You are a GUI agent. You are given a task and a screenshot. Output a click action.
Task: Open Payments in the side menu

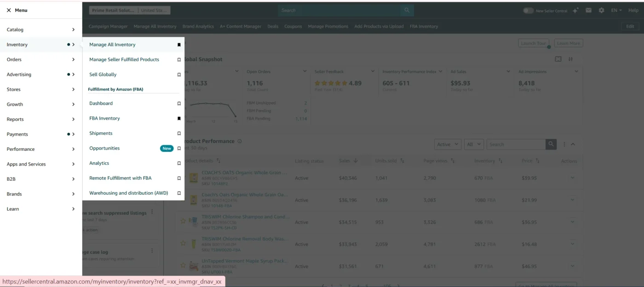pyautogui.click(x=41, y=134)
